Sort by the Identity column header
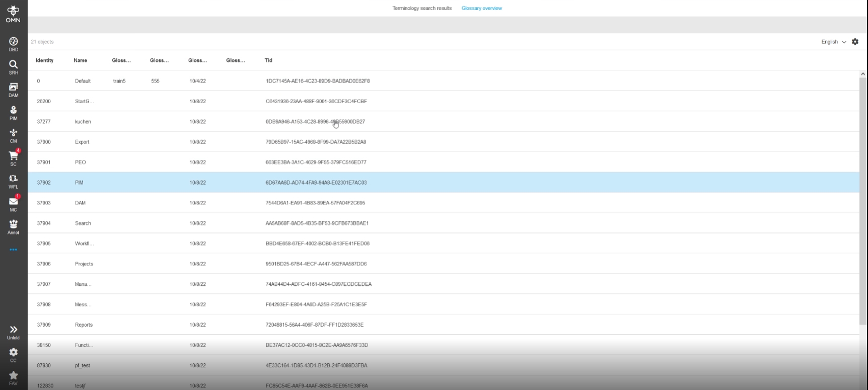Screen dimensions: 868x390 coord(44,60)
